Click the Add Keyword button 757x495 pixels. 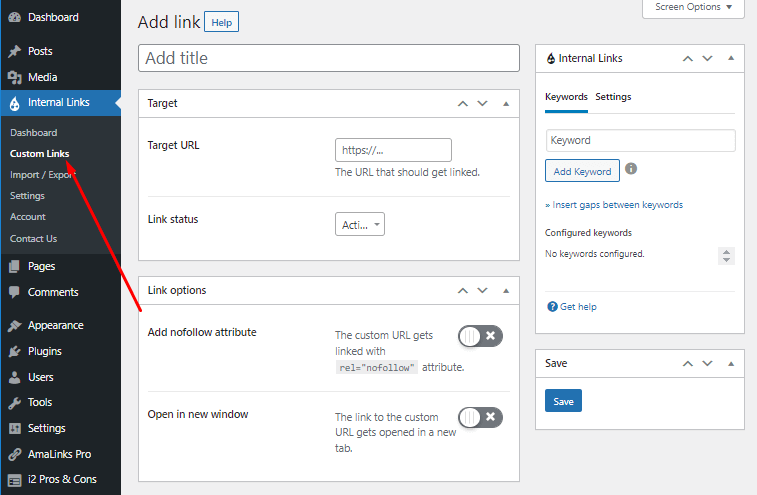582,171
